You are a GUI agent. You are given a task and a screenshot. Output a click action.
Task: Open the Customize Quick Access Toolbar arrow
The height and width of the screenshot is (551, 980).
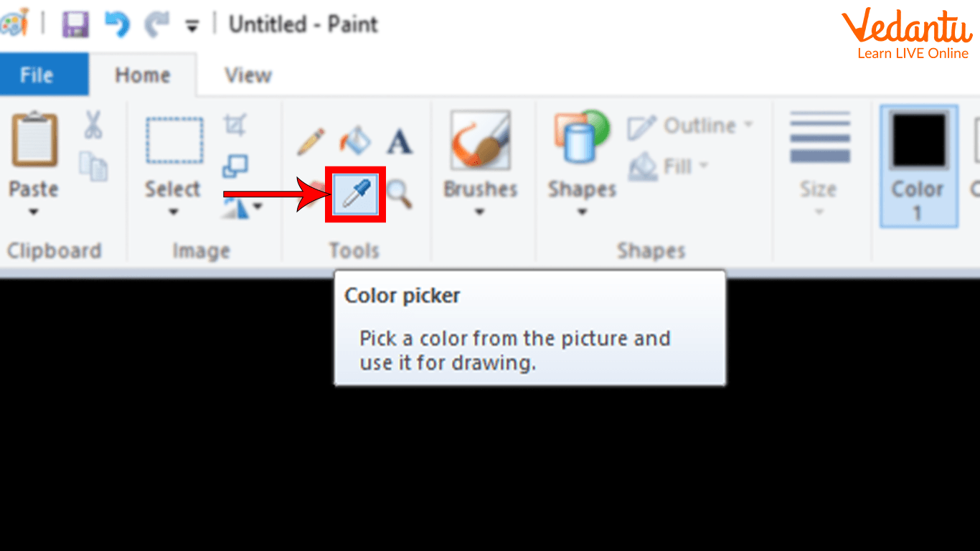[x=192, y=26]
